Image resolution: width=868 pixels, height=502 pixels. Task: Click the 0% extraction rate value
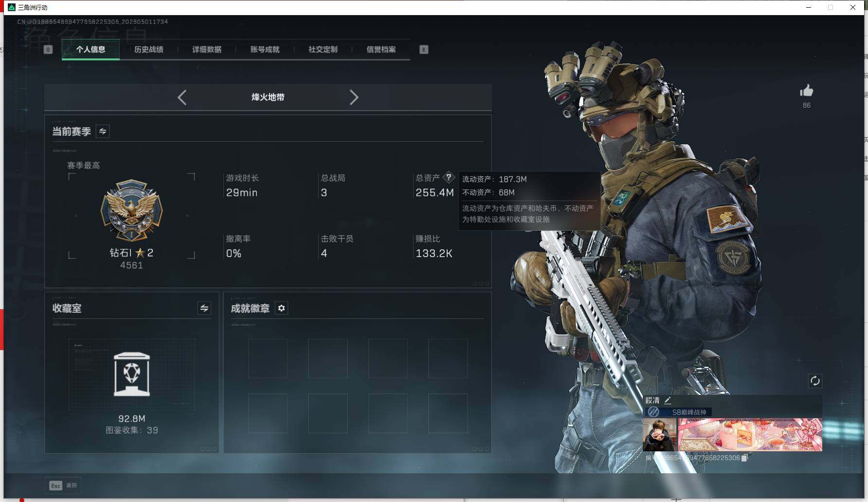[234, 254]
